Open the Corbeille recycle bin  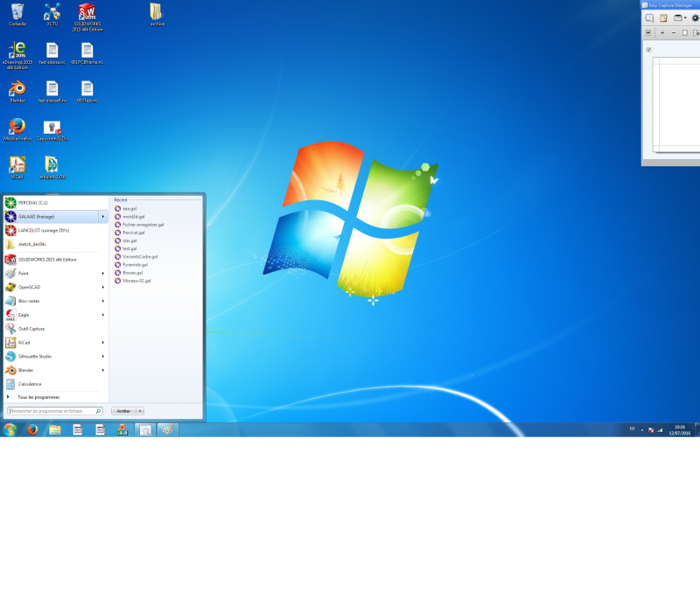[x=17, y=12]
